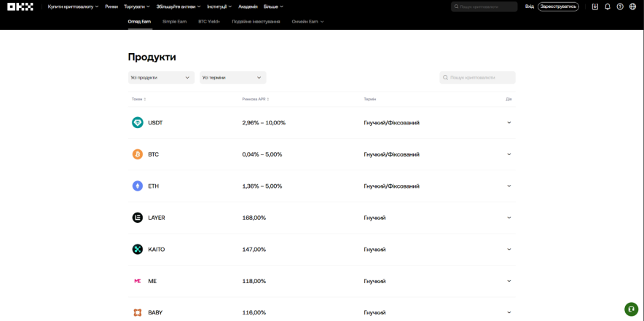
Task: Click the LAYER token icon
Action: click(x=138, y=218)
